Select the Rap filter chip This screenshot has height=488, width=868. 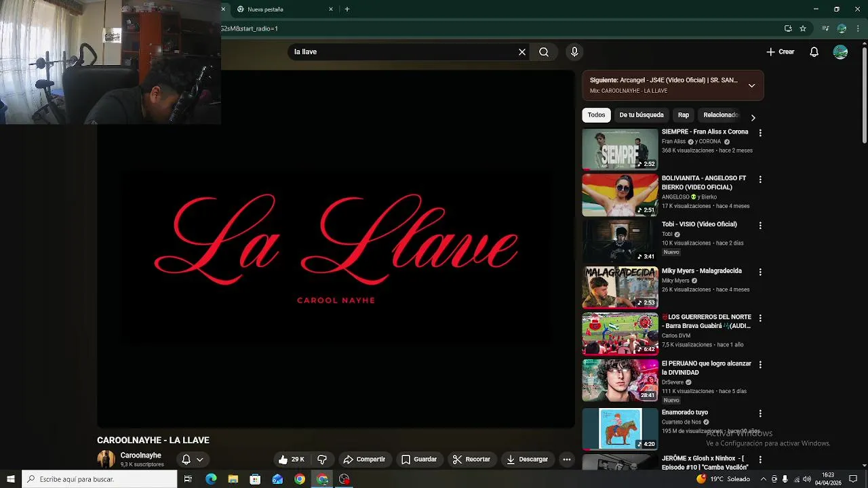pyautogui.click(x=684, y=115)
